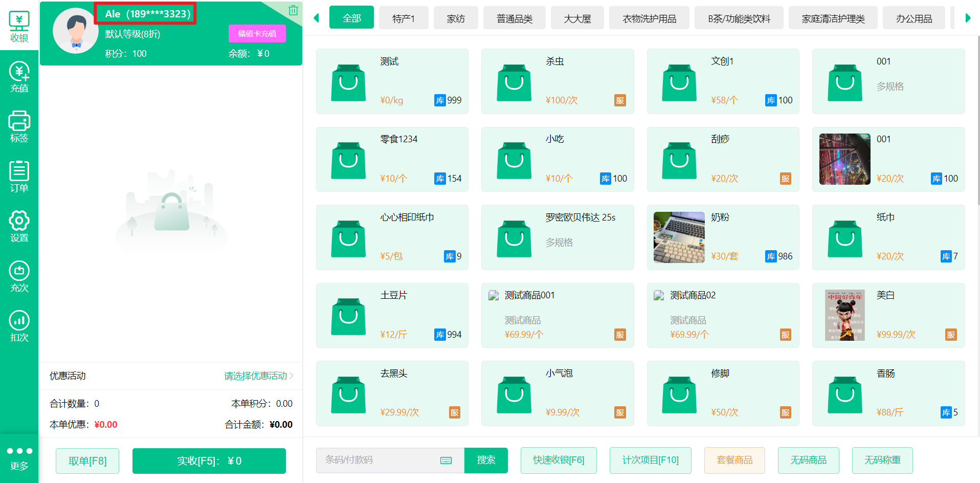The height and width of the screenshot is (483, 980).
Task: Select the 扣次 sidebar icon
Action: coord(19,326)
